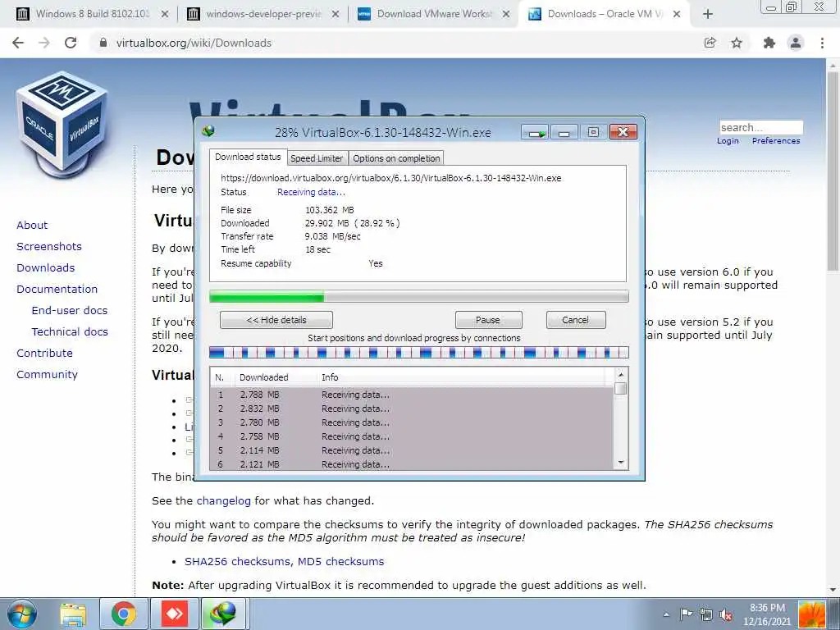Click the Action Center flag icon
The width and height of the screenshot is (840, 630).
(x=687, y=614)
